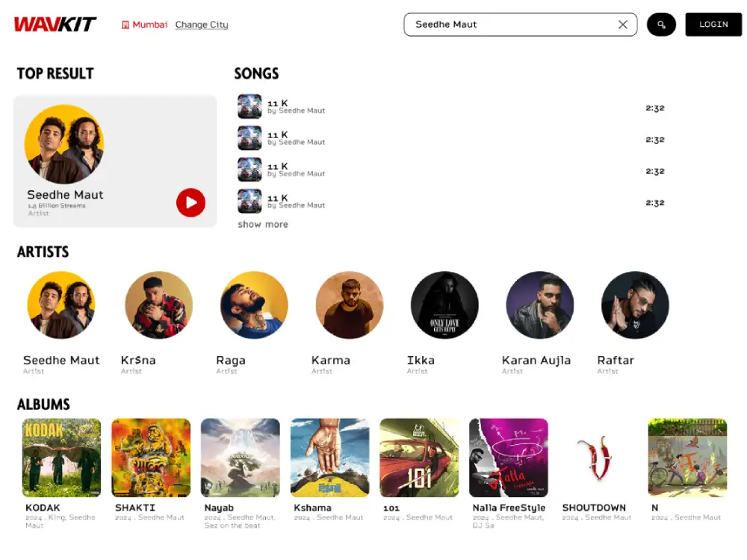
Task: Open Raftar artist avatar
Action: pos(635,305)
